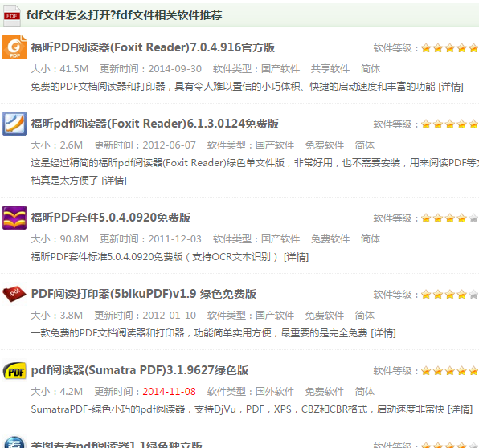Image resolution: width=479 pixels, height=448 pixels.
Task: Click star rating of 5bikuPDF v1.9
Action: [x=449, y=295]
